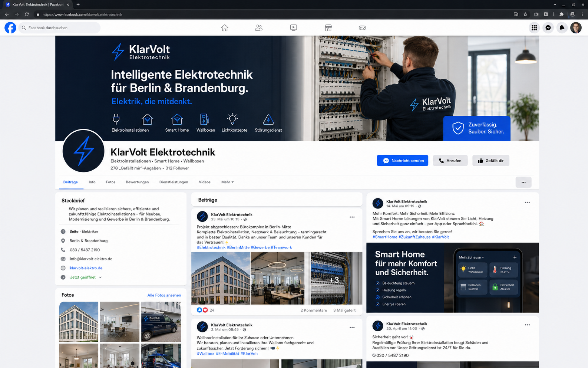Click the author avatar on 2. Mai post
The height and width of the screenshot is (368, 588).
(x=202, y=327)
